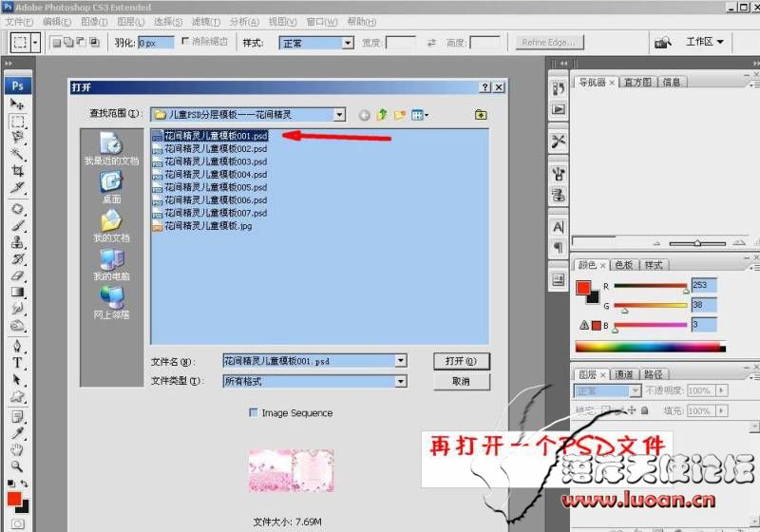760x532 pixels.
Task: Open the Style dropdown in options bar
Action: [348, 43]
